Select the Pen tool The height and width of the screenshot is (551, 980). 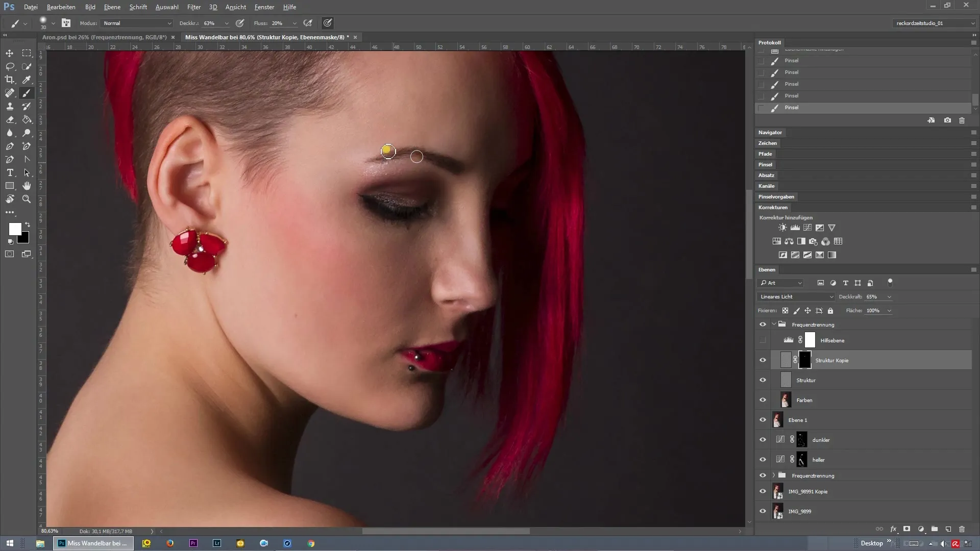point(10,146)
